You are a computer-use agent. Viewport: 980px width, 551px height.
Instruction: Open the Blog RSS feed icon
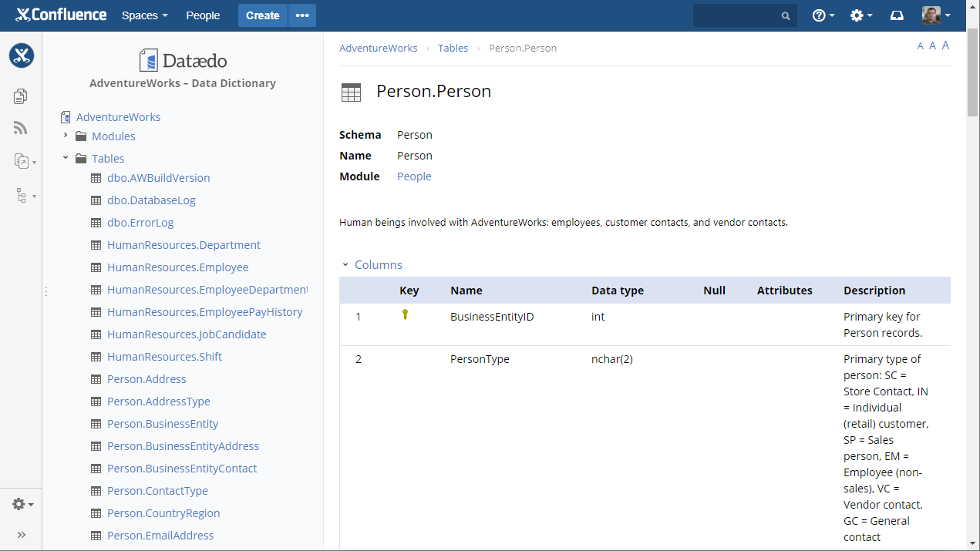(21, 128)
